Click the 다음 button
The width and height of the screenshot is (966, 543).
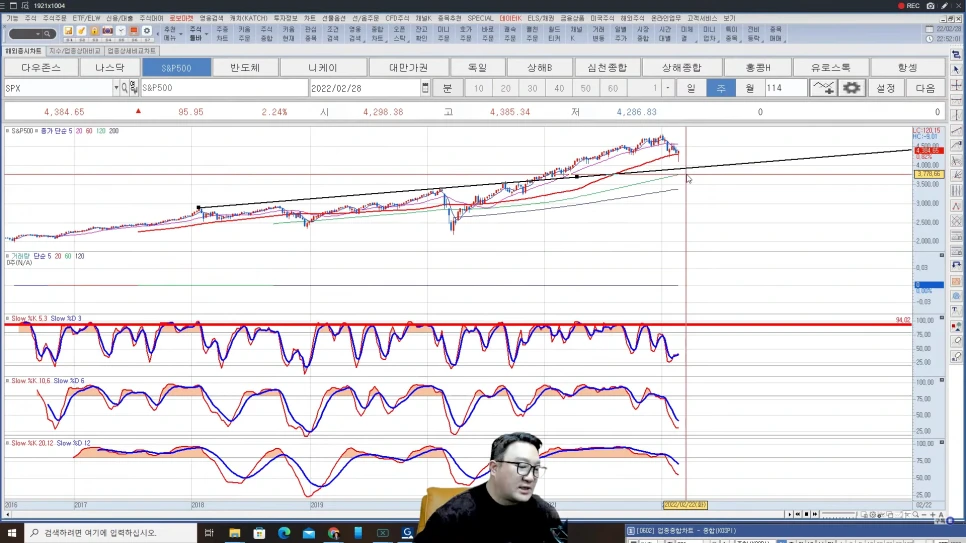click(x=925, y=88)
